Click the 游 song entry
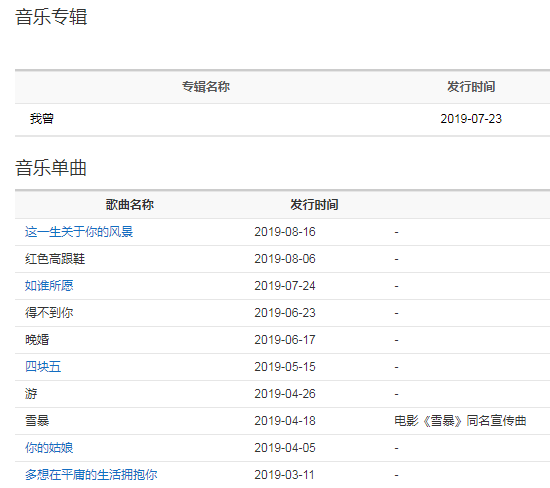 click(31, 394)
